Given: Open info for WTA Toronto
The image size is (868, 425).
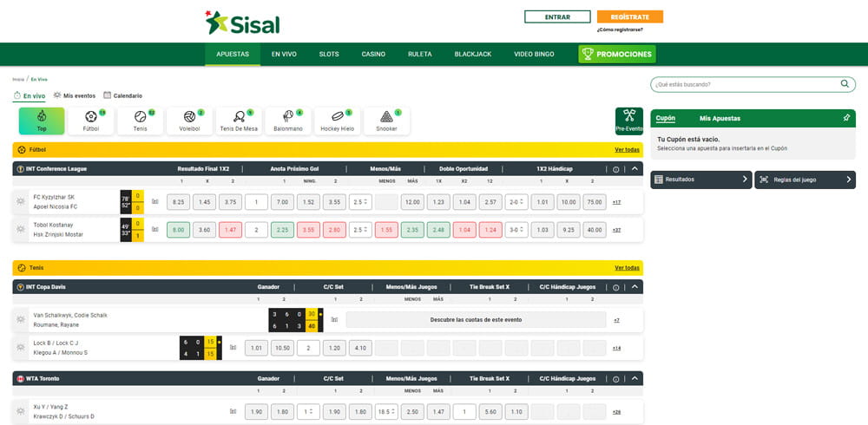Looking at the screenshot, I should [x=616, y=379].
